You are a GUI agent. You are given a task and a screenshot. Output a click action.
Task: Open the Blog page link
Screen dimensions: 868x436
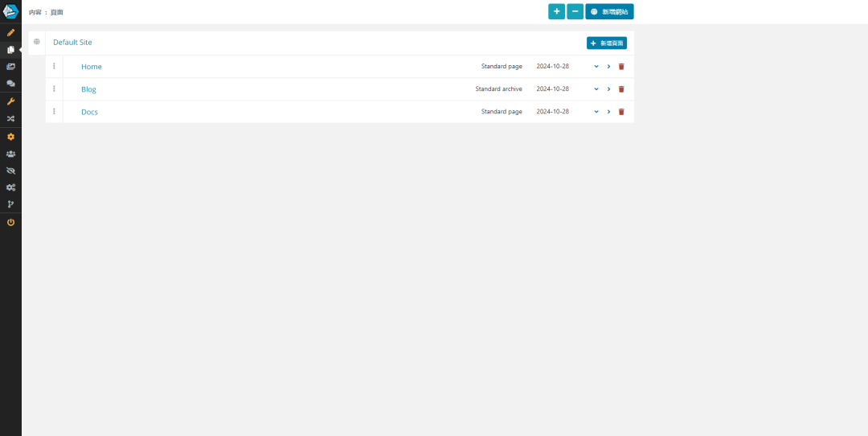pos(88,89)
